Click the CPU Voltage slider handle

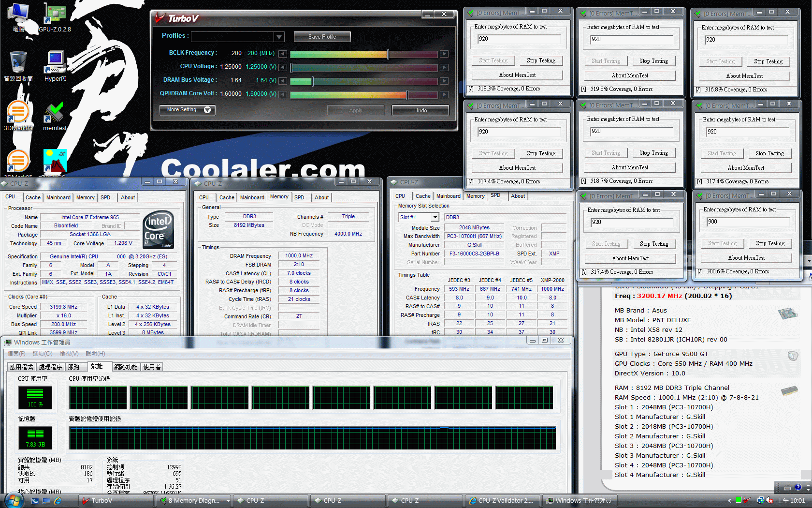(x=291, y=67)
